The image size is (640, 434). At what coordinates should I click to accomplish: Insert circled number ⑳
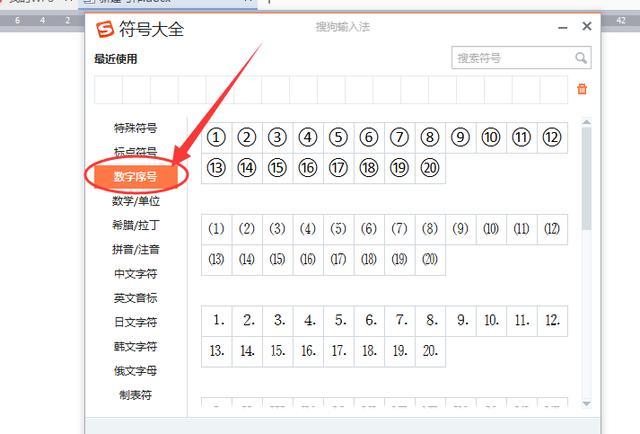[x=430, y=168]
